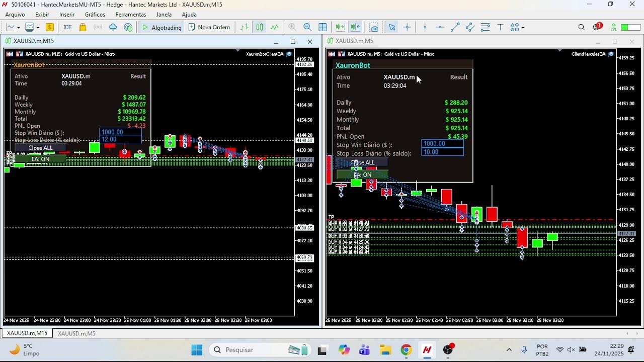Screen dimensions: 644x362
Task: Open the Ferramentas menu
Action: (x=131, y=15)
